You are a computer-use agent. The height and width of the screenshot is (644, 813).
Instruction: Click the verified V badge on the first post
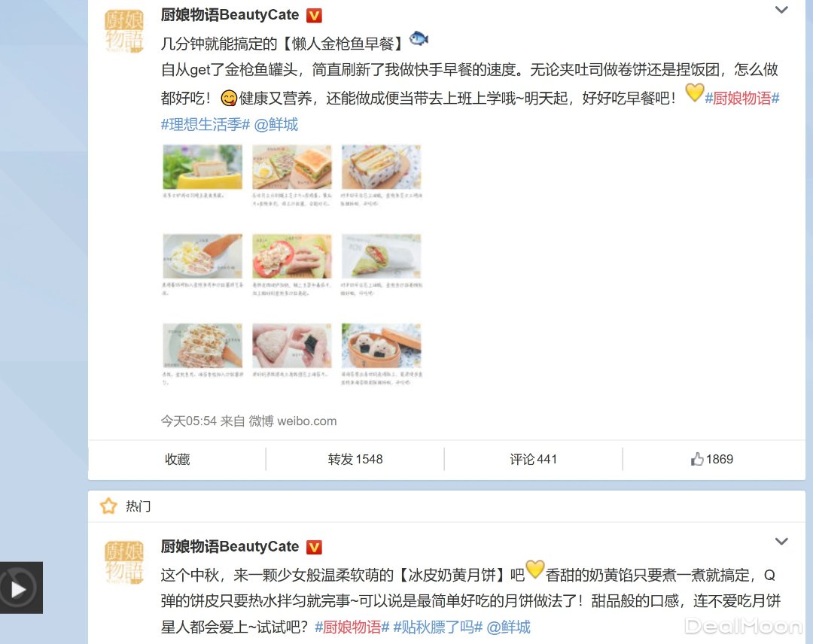click(314, 16)
